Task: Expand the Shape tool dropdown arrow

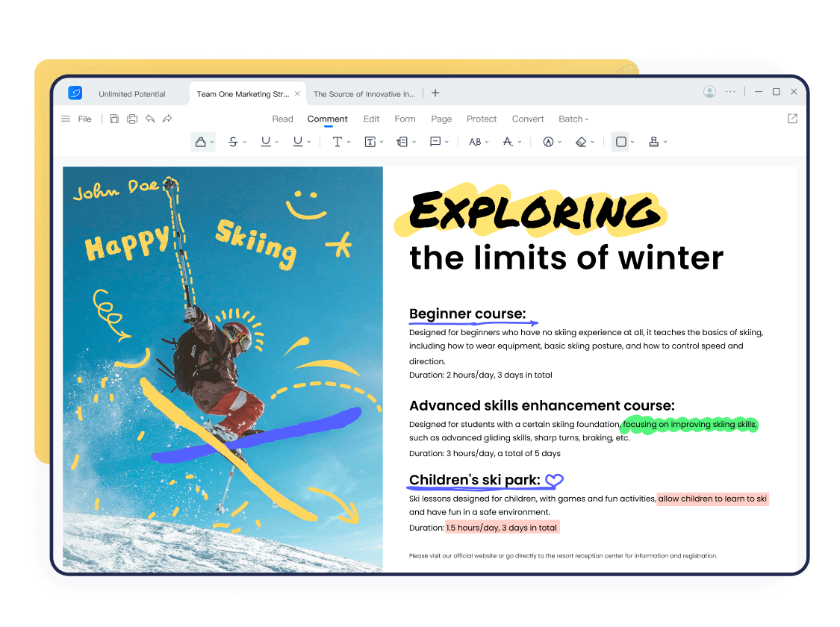Action: (632, 142)
